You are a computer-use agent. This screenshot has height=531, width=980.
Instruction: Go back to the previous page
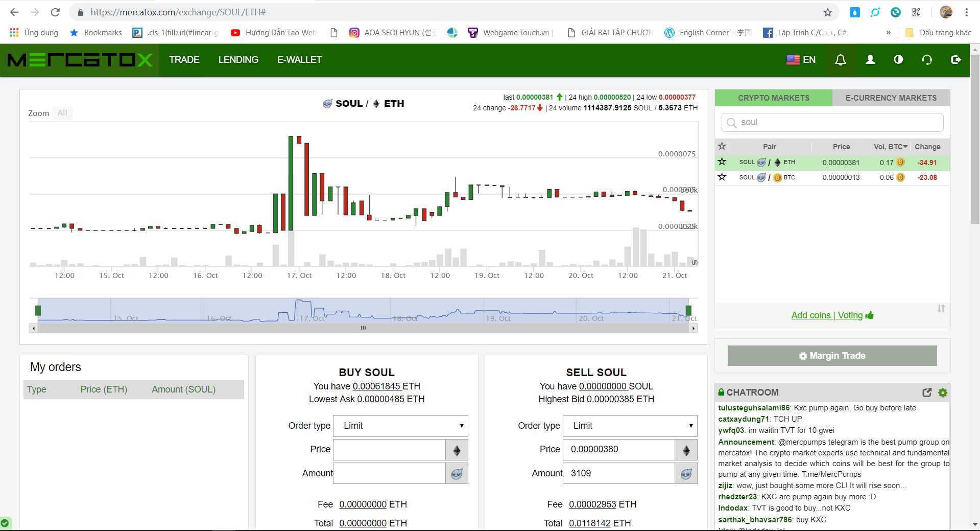tap(14, 12)
